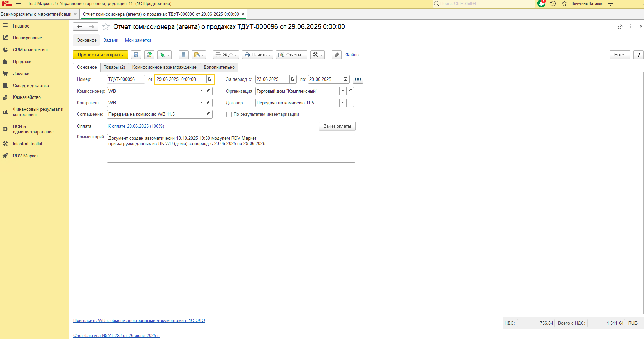Click the post document icon
Image resolution: width=644 pixels, height=339 pixels.
pyautogui.click(x=149, y=55)
